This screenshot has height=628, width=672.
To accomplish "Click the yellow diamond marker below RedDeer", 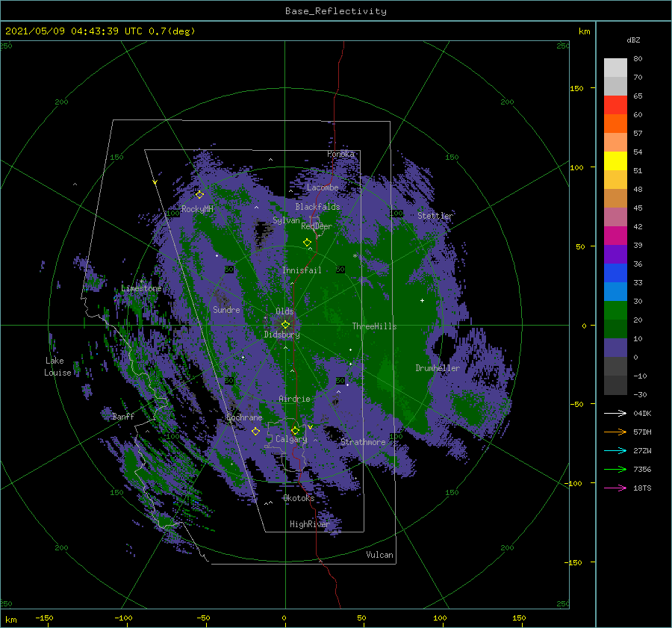I will click(x=307, y=243).
